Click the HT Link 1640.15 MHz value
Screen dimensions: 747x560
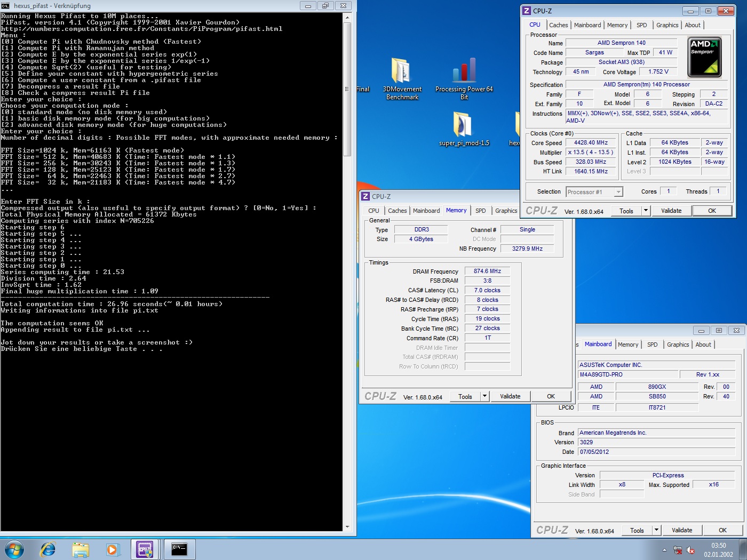[x=591, y=171]
